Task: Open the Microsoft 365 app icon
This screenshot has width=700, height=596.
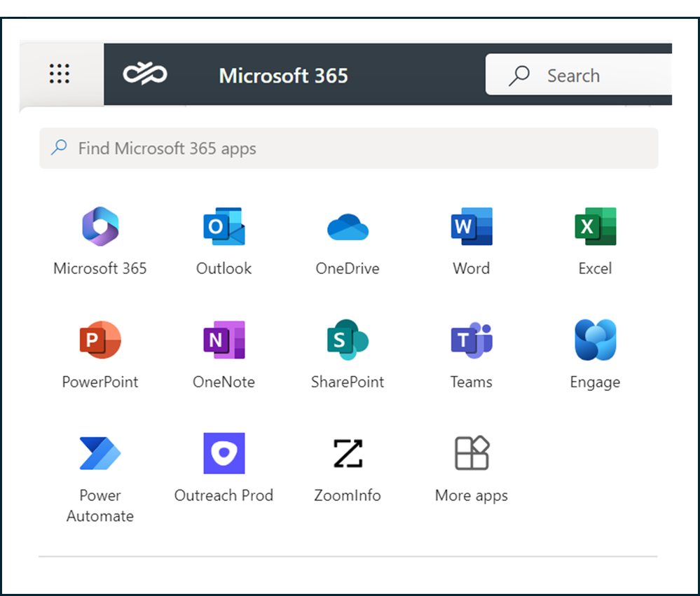Action: pos(100,227)
